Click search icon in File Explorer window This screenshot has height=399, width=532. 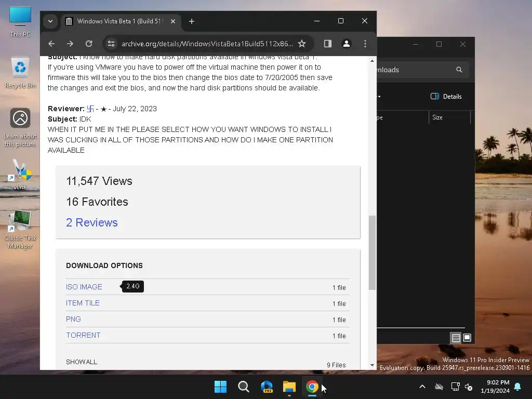pyautogui.click(x=459, y=70)
